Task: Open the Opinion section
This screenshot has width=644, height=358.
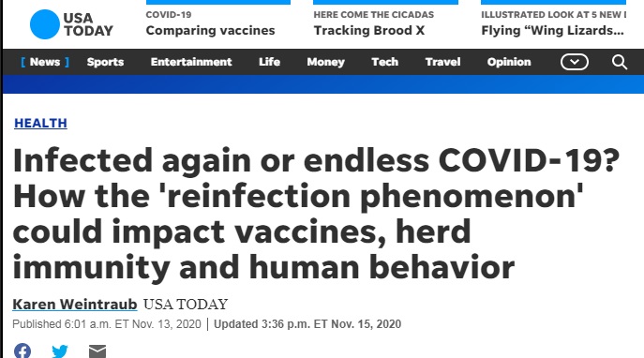Action: click(x=509, y=62)
